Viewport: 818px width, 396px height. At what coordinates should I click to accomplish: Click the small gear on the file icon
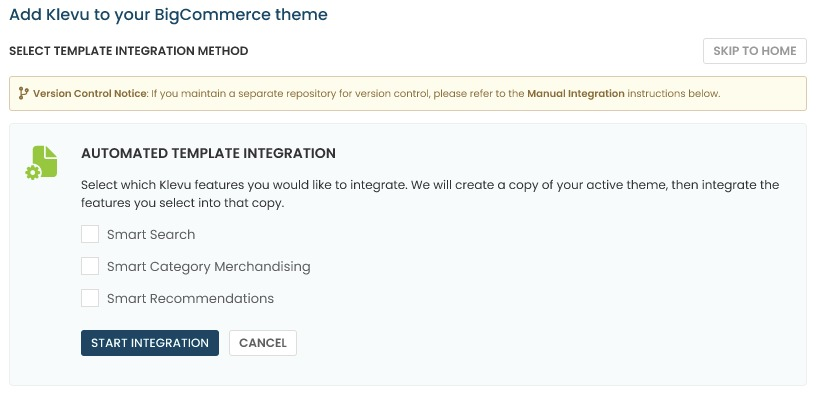coord(32,173)
